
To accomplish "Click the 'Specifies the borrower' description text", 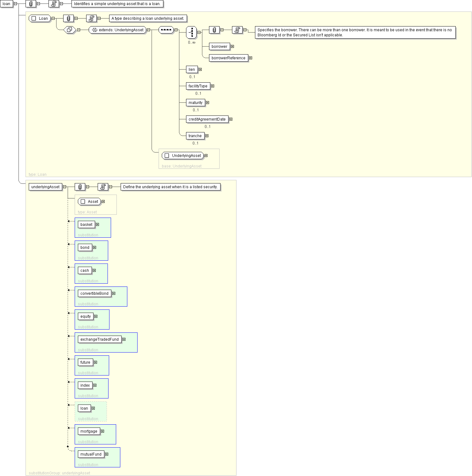I will [x=355, y=33].
